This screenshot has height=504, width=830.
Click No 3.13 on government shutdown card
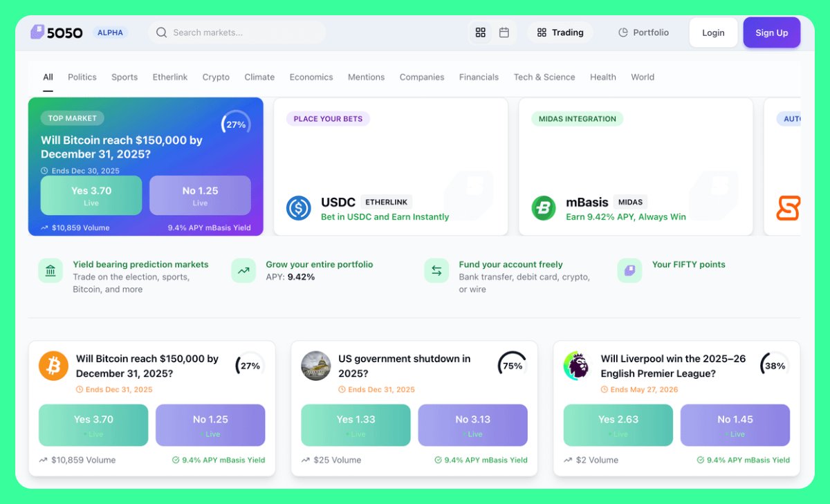473,425
